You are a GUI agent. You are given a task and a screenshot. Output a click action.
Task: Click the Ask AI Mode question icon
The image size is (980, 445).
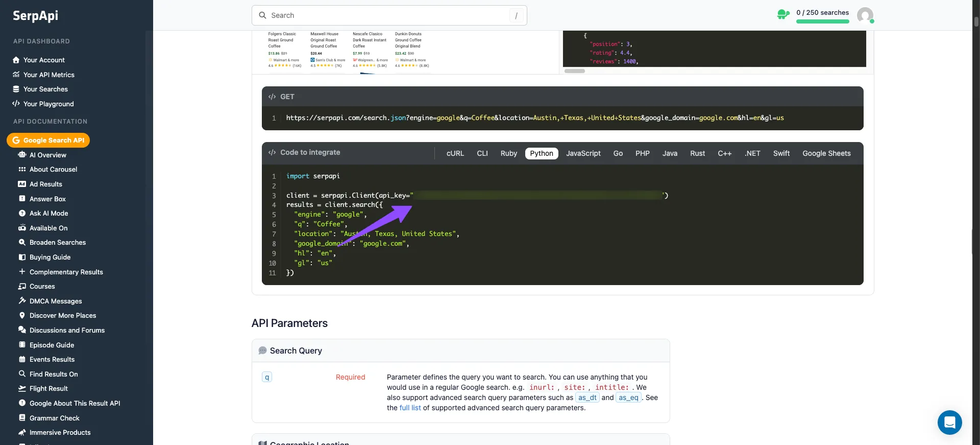(x=22, y=213)
